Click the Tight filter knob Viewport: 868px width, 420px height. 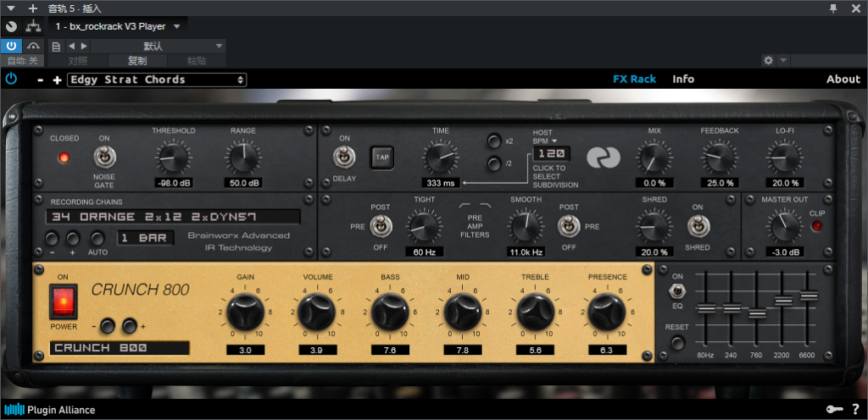(x=424, y=226)
